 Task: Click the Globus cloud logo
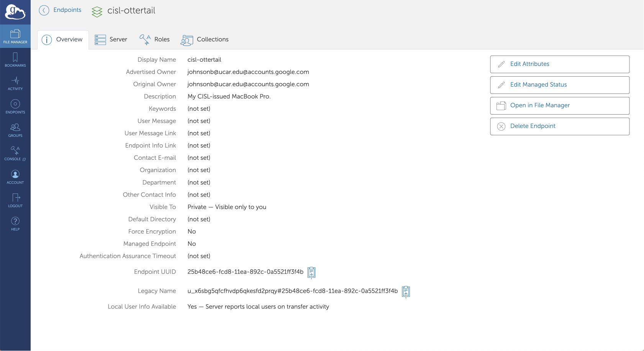click(15, 12)
